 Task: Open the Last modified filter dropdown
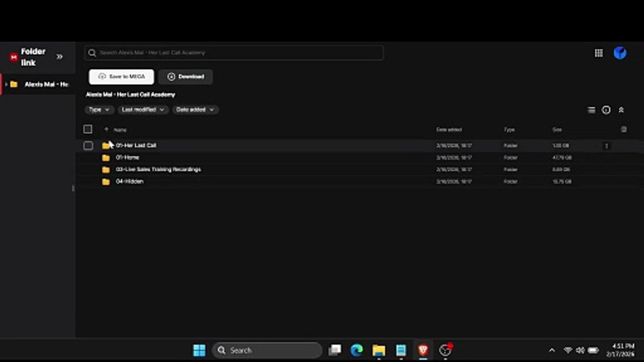pos(143,110)
